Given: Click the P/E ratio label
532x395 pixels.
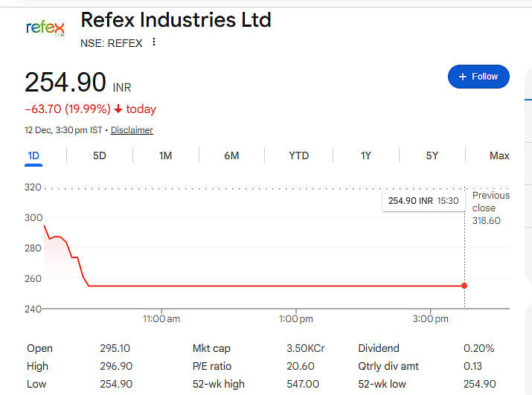Looking at the screenshot, I should point(211,366).
